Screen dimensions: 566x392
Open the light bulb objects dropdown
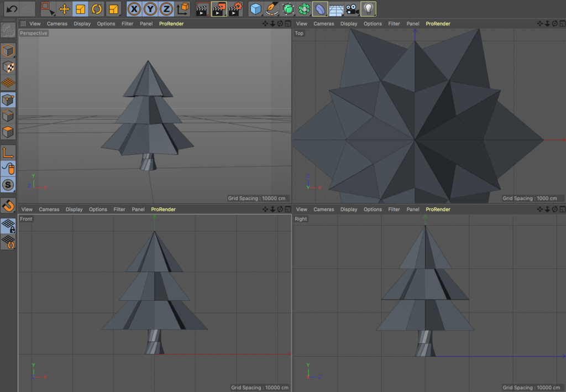(368, 9)
